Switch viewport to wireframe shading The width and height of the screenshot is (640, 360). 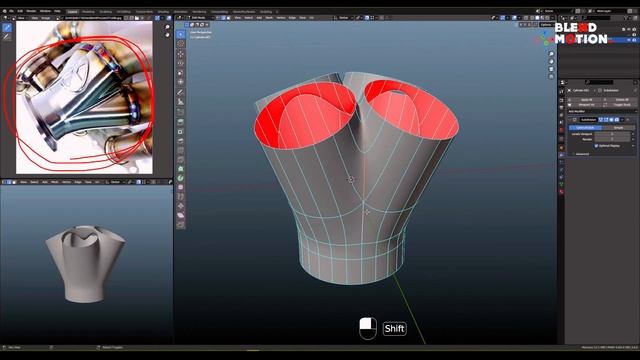[x=532, y=18]
